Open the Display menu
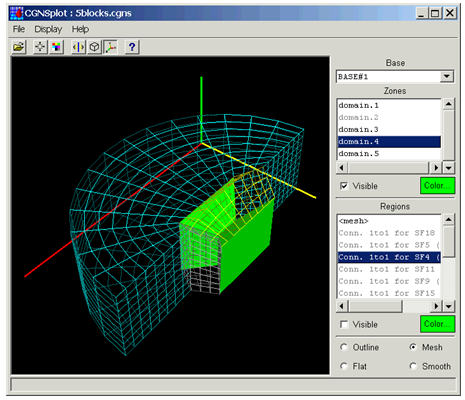The height and width of the screenshot is (400, 465). point(48,29)
